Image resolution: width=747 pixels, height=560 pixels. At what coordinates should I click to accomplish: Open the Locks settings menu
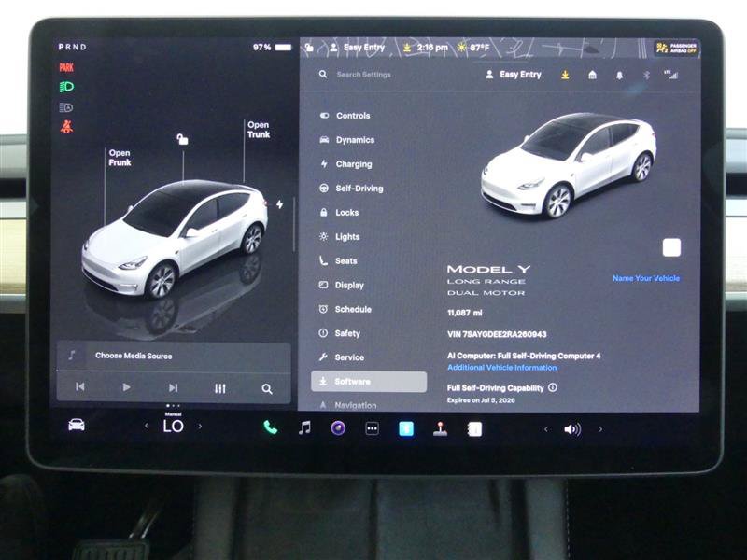point(339,213)
